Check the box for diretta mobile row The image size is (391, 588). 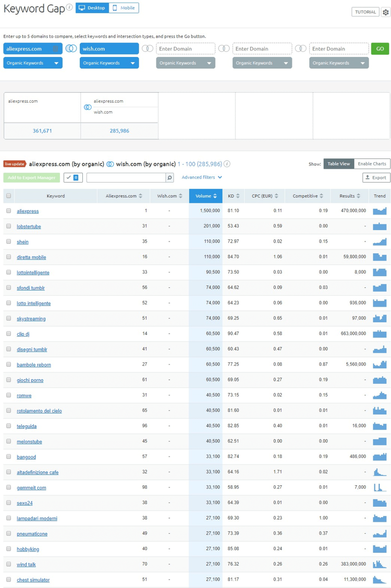(9, 257)
